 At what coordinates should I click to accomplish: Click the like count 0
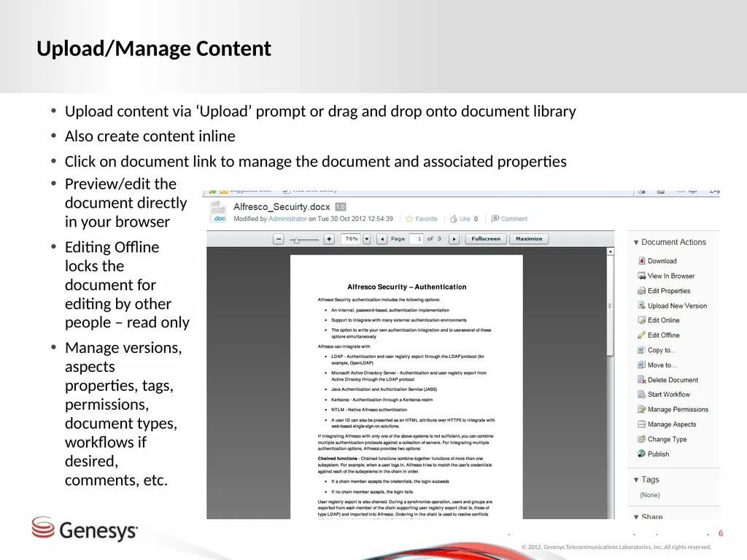[476, 219]
